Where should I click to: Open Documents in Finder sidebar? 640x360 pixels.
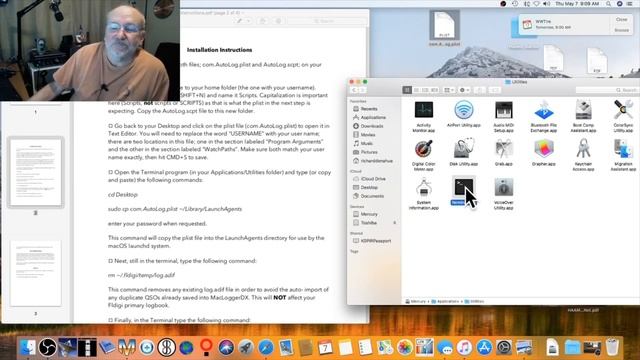tap(373, 196)
